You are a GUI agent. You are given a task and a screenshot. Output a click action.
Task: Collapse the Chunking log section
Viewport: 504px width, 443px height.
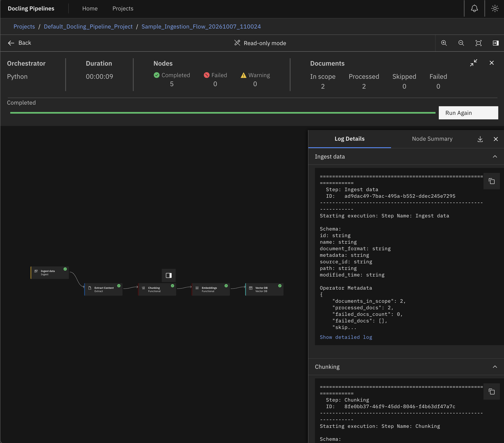point(495,367)
